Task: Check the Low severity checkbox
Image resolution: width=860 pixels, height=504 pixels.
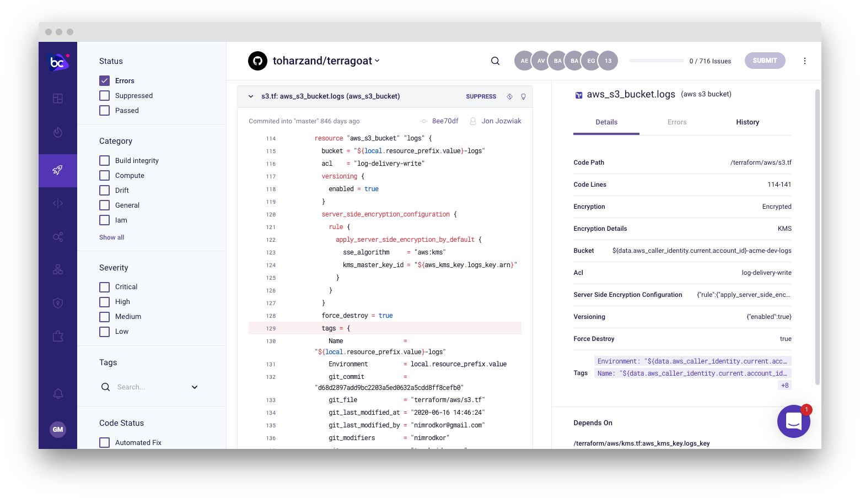Action: (104, 332)
